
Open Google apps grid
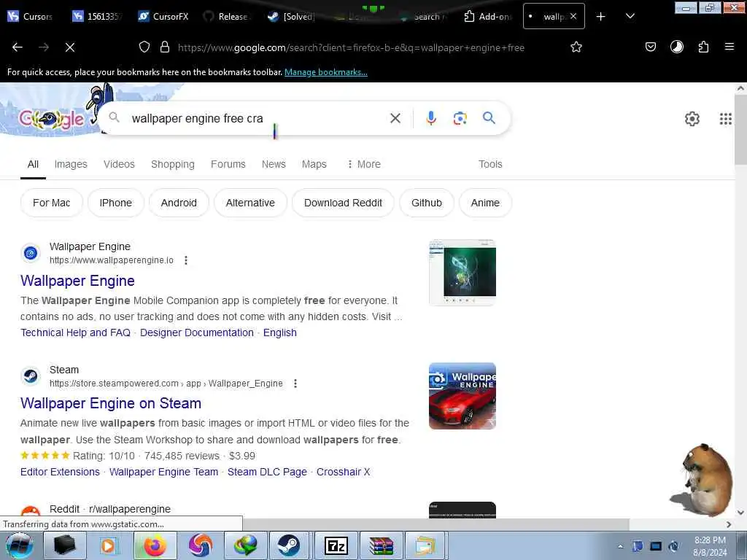point(726,119)
